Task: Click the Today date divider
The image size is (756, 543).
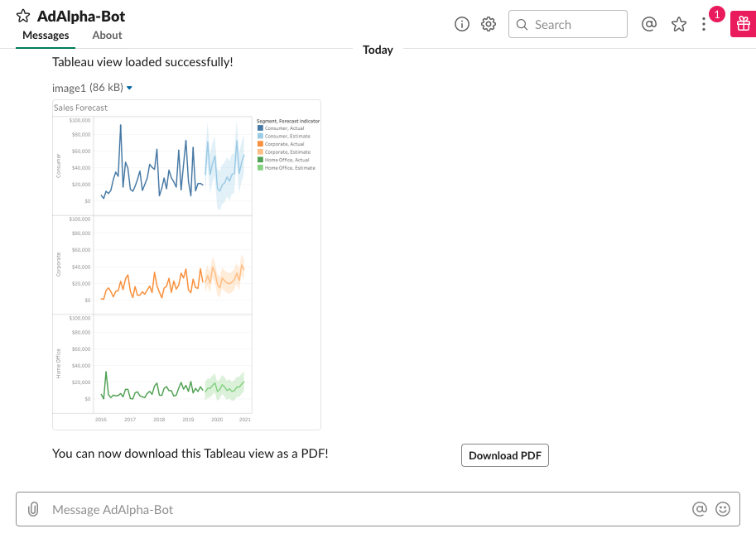Action: coord(378,50)
